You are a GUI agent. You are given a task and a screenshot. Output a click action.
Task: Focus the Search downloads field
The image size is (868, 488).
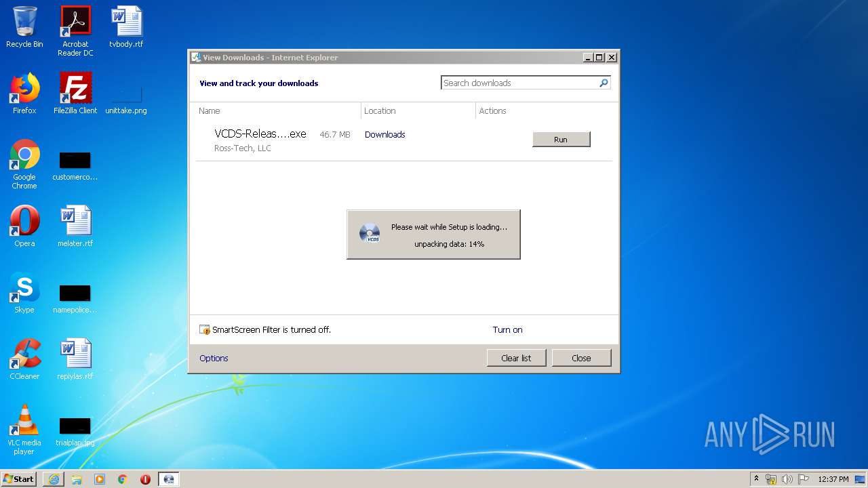click(x=519, y=83)
